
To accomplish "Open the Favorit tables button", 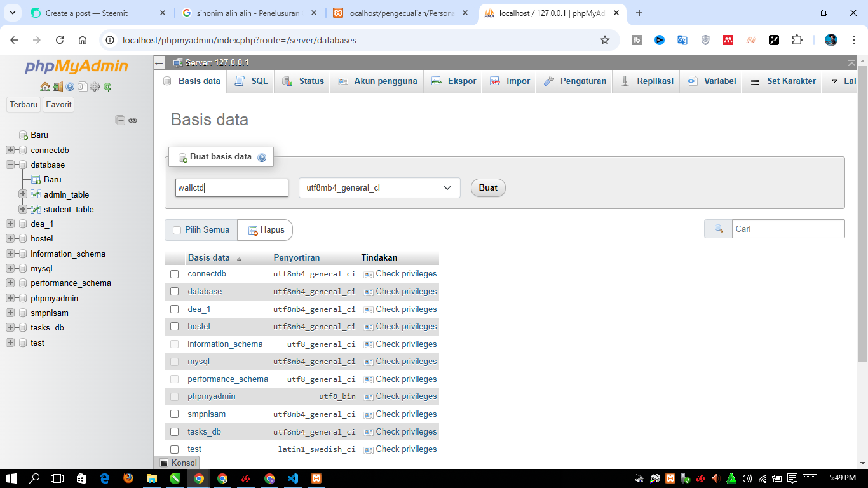I will pos(58,105).
